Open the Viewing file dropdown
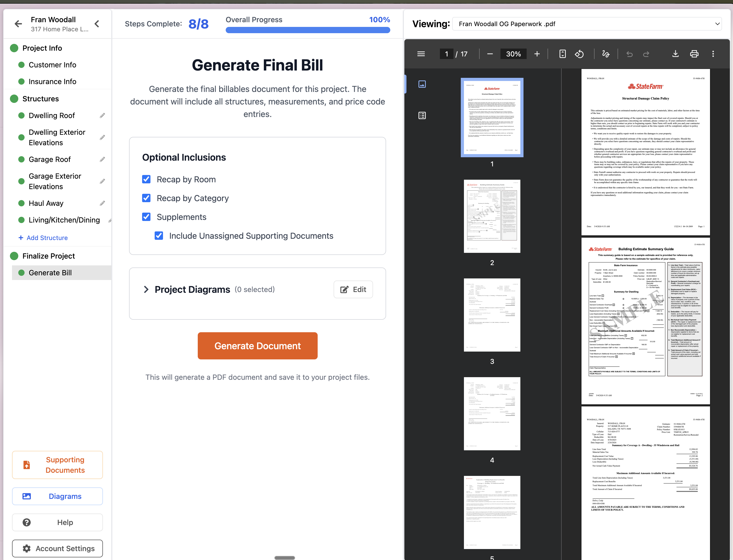Viewport: 733px width, 560px height. (x=587, y=24)
